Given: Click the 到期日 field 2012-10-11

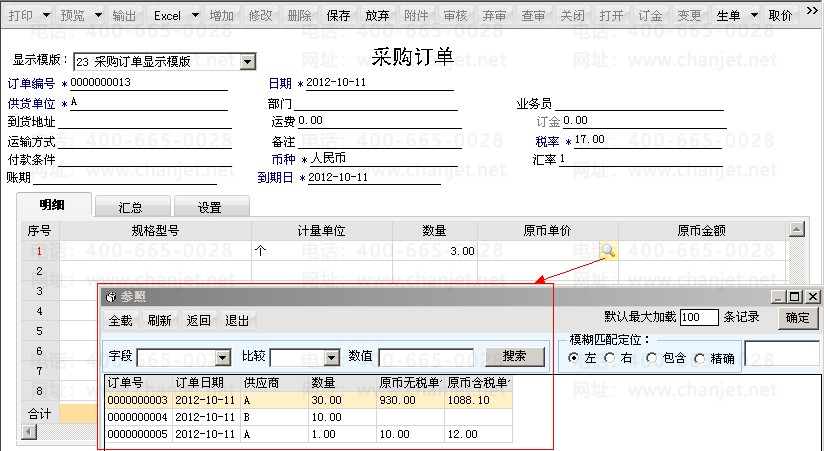Looking at the screenshot, I should click(x=374, y=178).
